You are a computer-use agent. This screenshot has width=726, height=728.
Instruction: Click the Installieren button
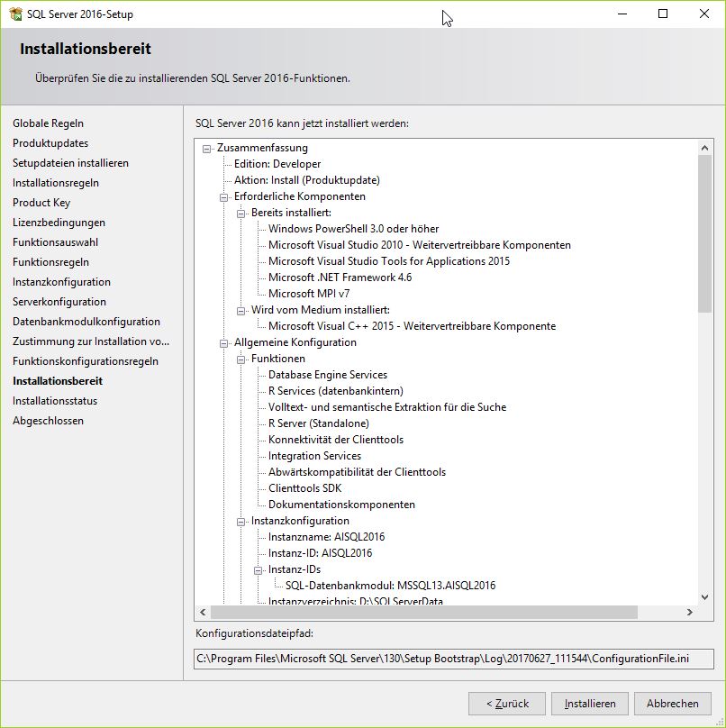(589, 704)
